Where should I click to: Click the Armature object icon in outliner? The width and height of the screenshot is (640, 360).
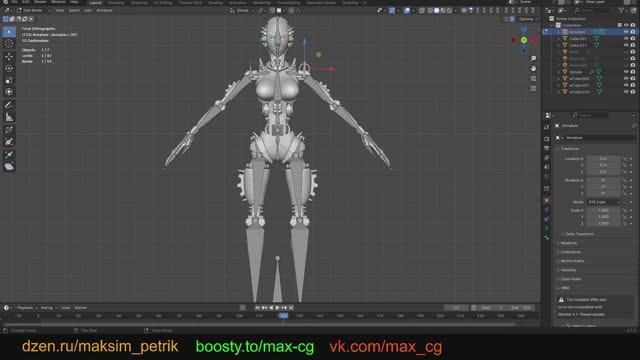tap(565, 32)
